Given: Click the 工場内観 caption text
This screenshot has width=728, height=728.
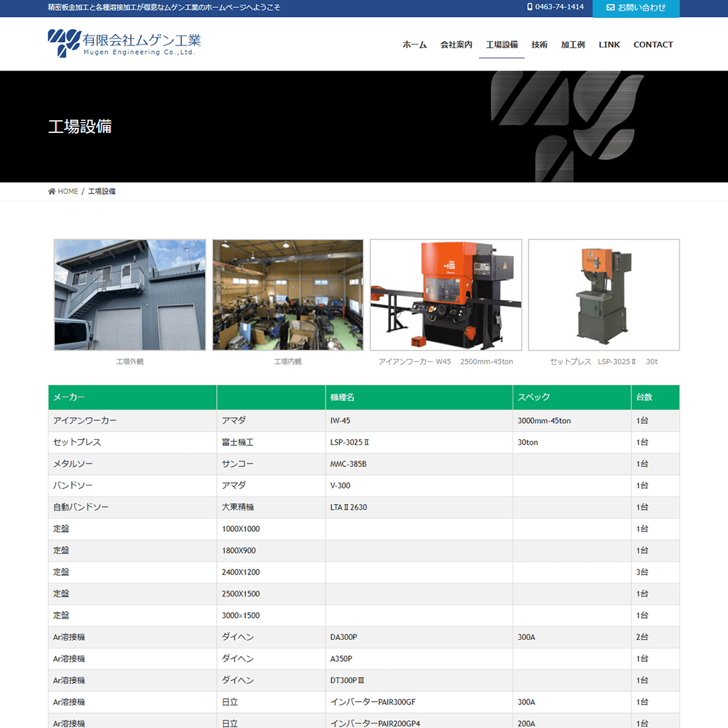Looking at the screenshot, I should [288, 362].
